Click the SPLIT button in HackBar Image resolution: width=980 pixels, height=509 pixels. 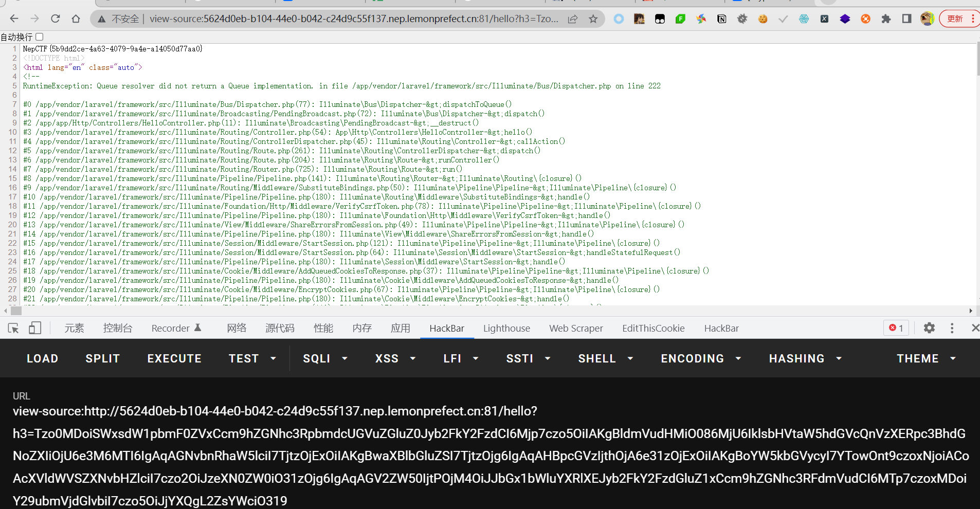click(x=102, y=358)
